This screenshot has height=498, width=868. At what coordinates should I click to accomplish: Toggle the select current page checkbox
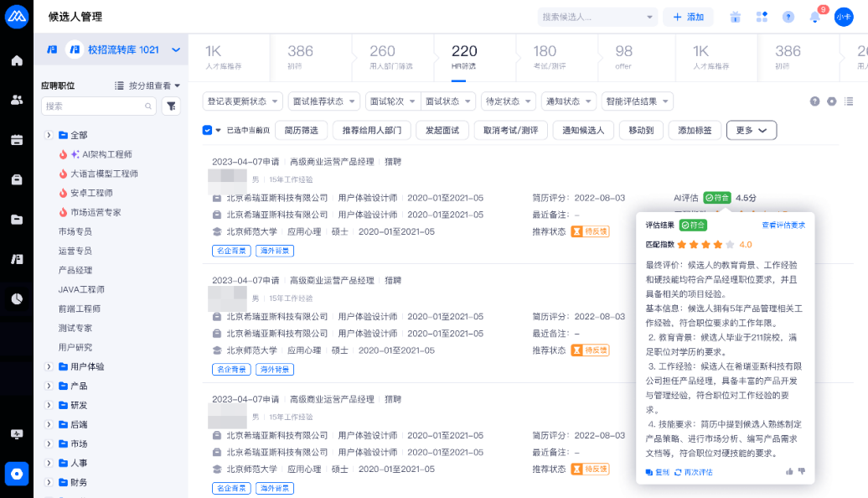[x=207, y=130]
